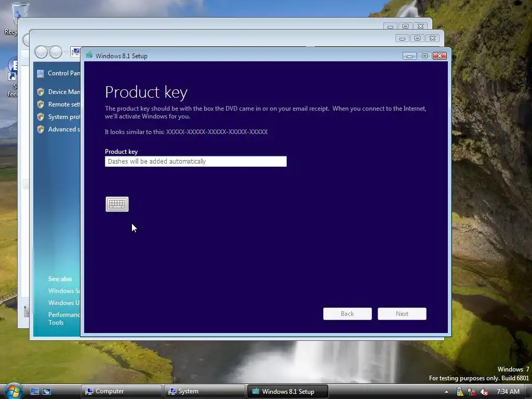Image resolution: width=532 pixels, height=399 pixels.
Task: Maximize the rearmost Computer window
Action: click(x=405, y=26)
